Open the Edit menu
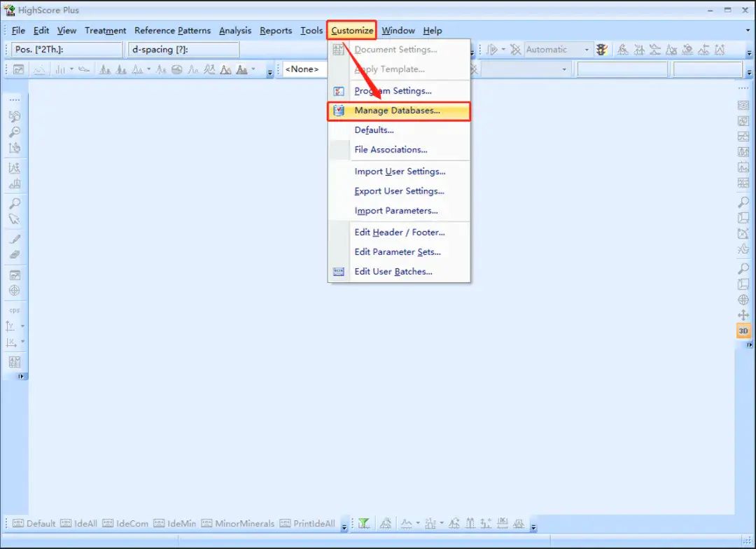 41,30
